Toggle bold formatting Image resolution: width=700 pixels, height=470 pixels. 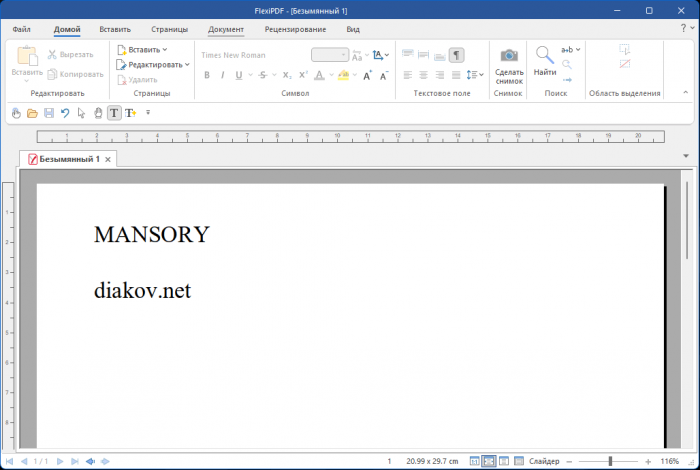pyautogui.click(x=207, y=75)
